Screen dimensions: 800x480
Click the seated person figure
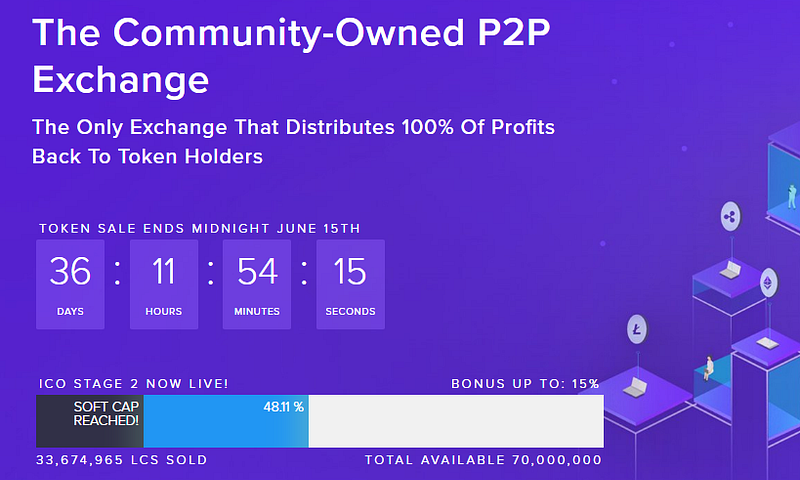(709, 368)
